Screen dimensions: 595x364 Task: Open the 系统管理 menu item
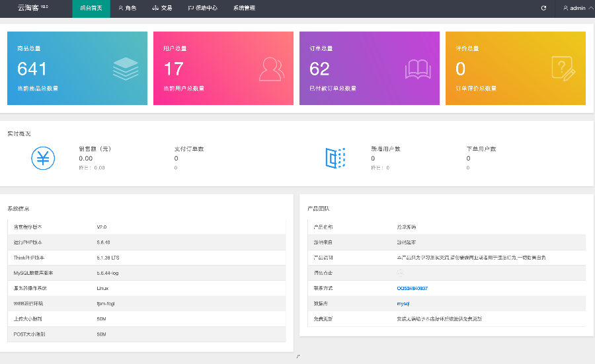pos(244,9)
